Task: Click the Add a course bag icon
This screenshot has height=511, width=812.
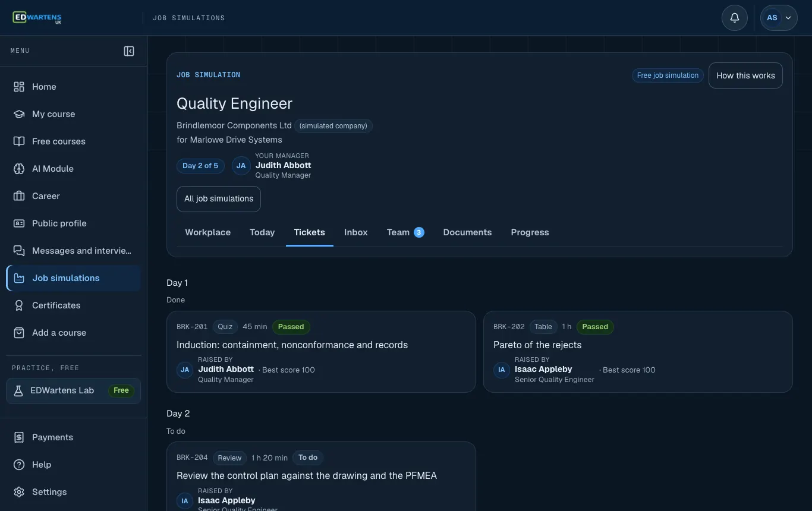Action: pos(19,333)
